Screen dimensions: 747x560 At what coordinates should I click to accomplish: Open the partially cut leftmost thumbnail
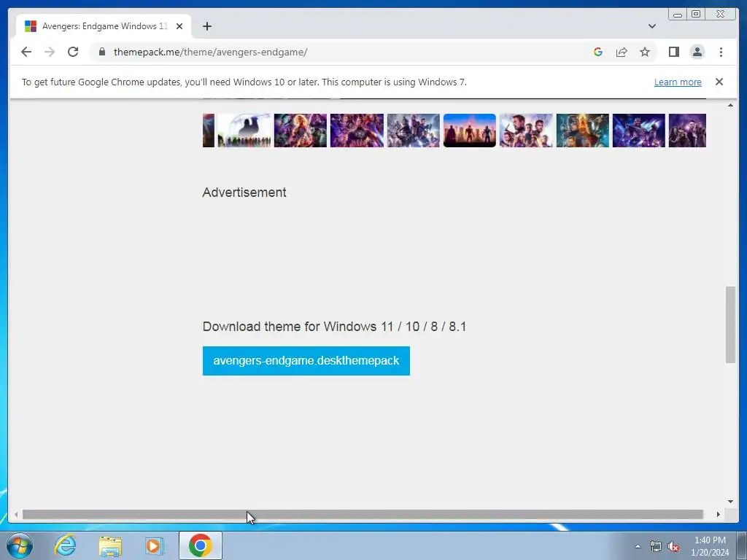208,131
